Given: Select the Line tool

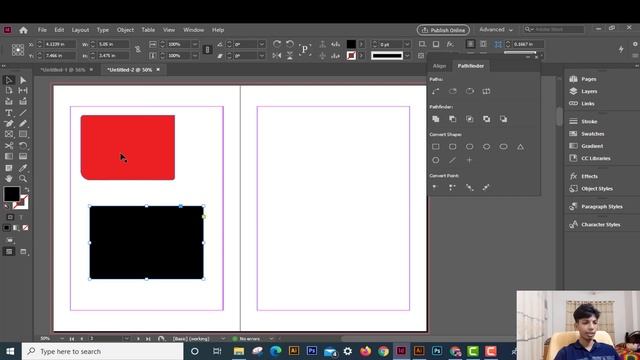Looking at the screenshot, I should 23,113.
